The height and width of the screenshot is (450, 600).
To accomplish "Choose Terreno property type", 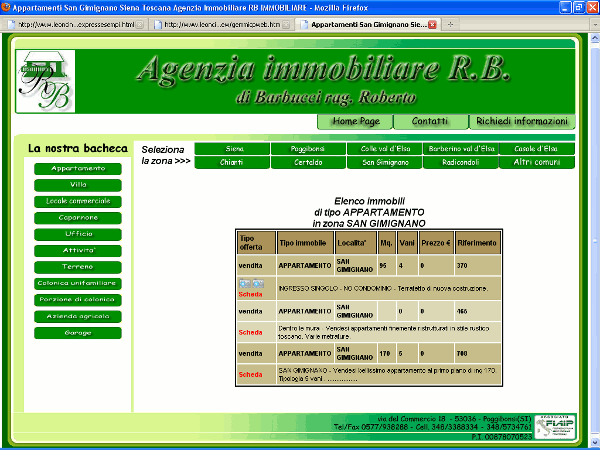I will [x=78, y=267].
